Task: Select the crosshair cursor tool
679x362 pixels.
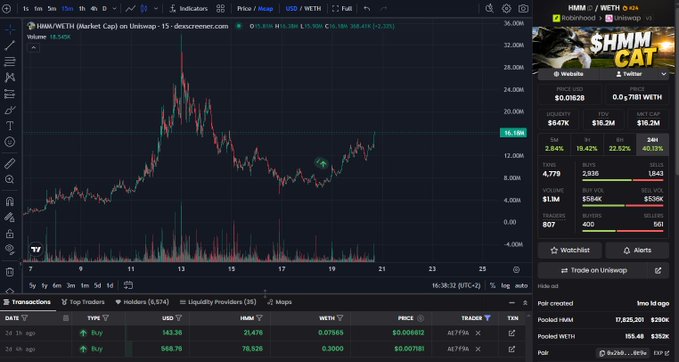Action: 10,29
